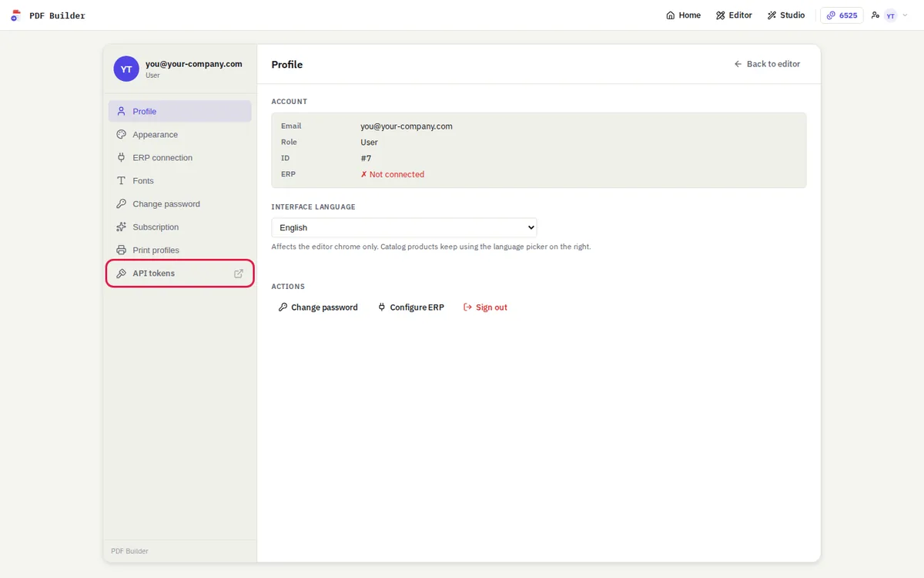Click the large YT avatar in sidebar
The width and height of the screenshot is (924, 578).
click(x=126, y=69)
